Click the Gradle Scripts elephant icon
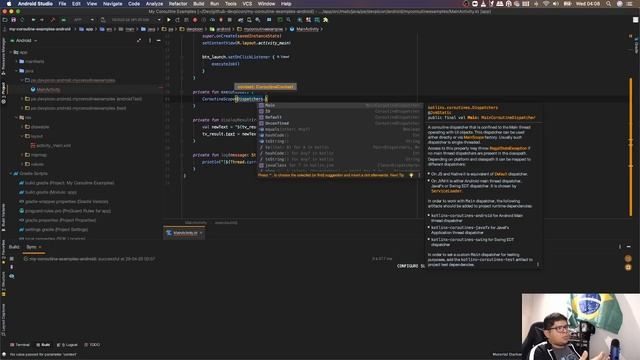 pos(16,173)
